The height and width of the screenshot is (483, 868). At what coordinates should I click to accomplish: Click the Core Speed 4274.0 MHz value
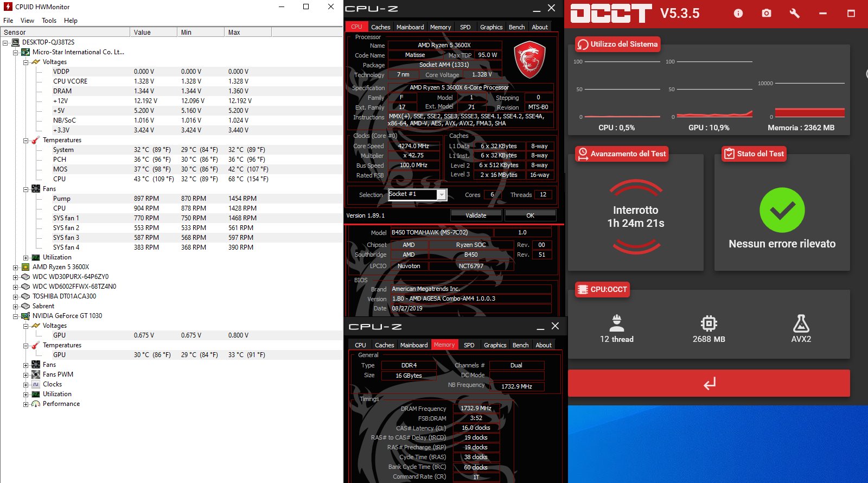click(413, 146)
